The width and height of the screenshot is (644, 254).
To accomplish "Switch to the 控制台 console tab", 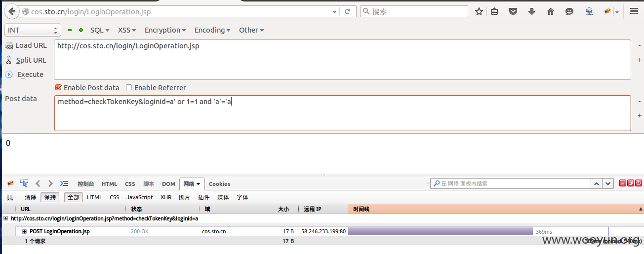I will click(86, 184).
